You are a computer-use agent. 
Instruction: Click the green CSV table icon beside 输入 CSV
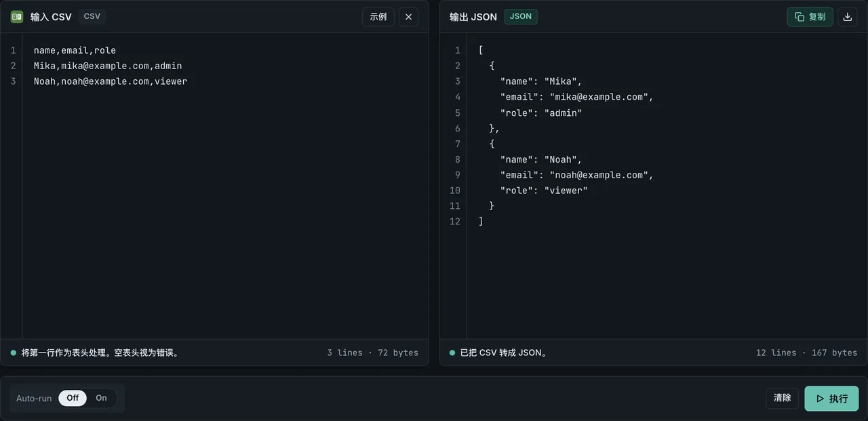click(x=17, y=16)
